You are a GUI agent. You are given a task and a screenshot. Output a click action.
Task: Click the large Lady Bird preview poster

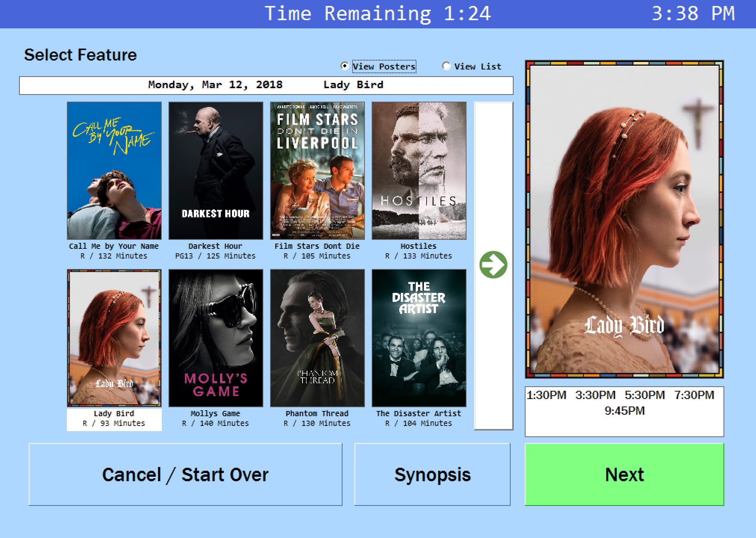[x=625, y=219]
